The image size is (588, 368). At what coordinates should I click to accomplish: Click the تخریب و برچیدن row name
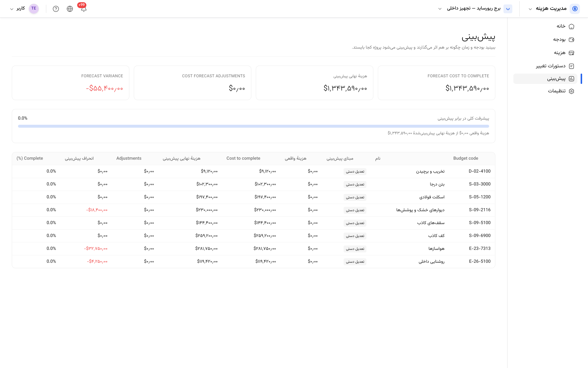point(430,171)
